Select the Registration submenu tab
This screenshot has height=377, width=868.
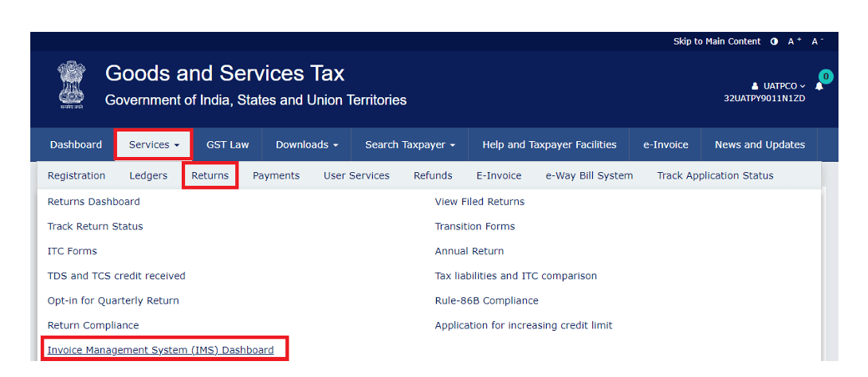click(x=77, y=175)
